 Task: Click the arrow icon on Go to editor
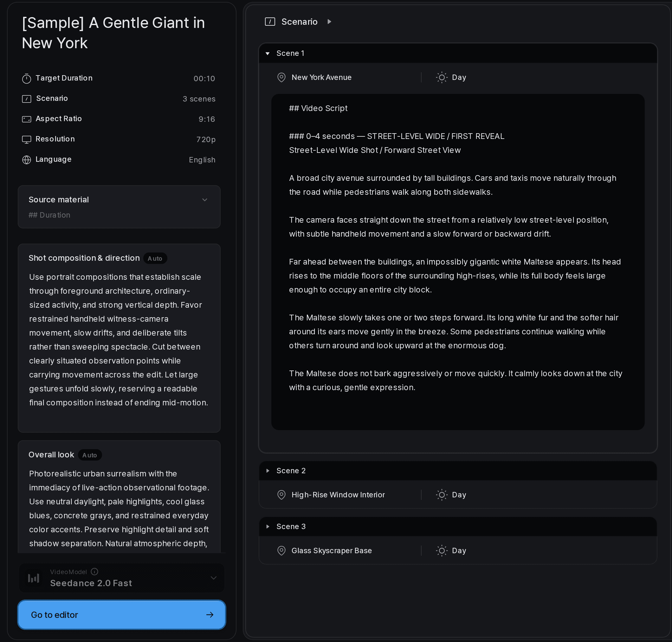pos(210,615)
